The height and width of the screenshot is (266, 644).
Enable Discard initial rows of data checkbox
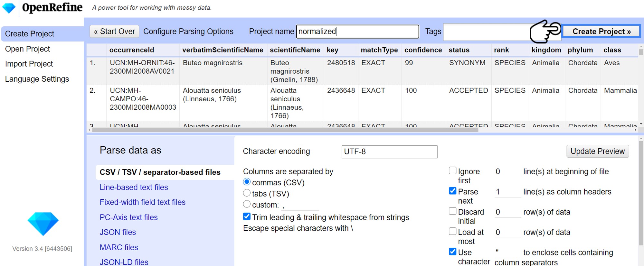[x=452, y=211]
